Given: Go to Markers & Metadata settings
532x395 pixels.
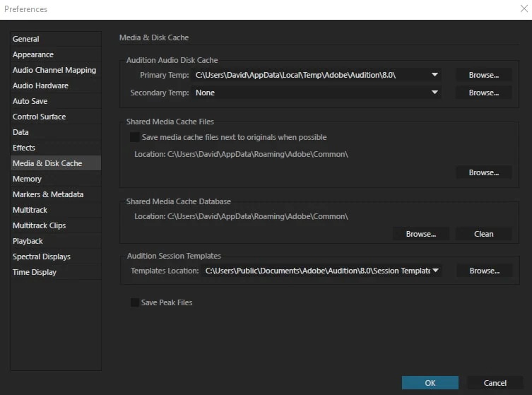Looking at the screenshot, I should coord(56,194).
